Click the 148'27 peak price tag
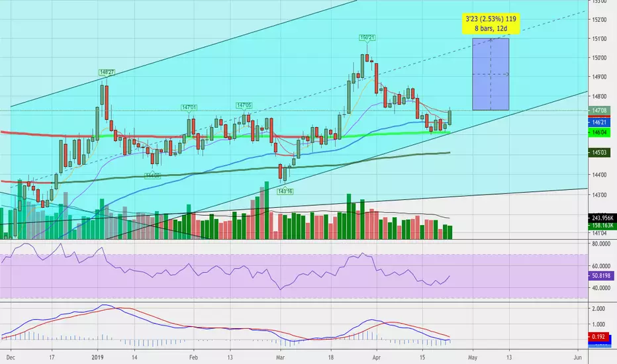The width and height of the screenshot is (617, 364). [x=107, y=72]
